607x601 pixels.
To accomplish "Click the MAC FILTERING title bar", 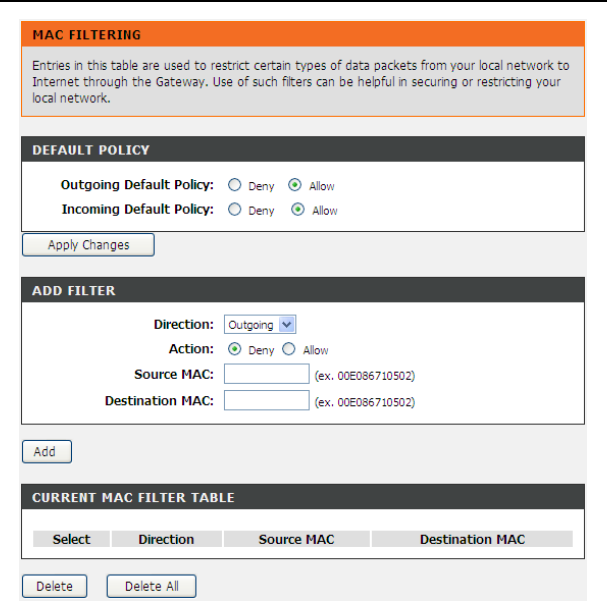I will click(x=303, y=34).
